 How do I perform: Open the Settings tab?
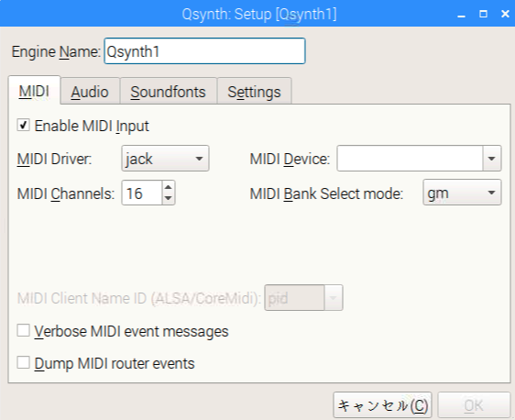254,92
